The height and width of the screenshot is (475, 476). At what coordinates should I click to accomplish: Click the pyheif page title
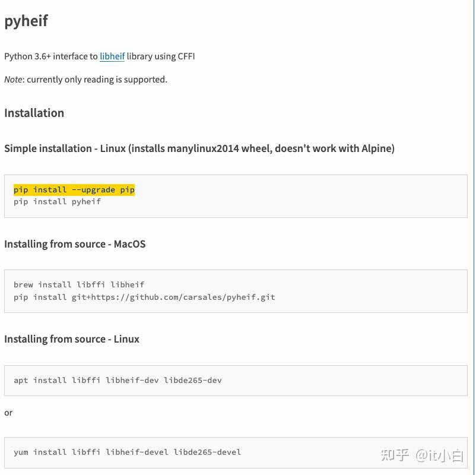26,21
